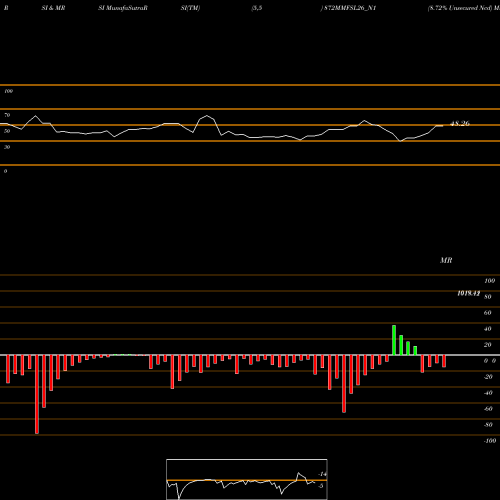
Task: Click the longest red MR bar reaching -100
Action: pyautogui.click(x=37, y=394)
